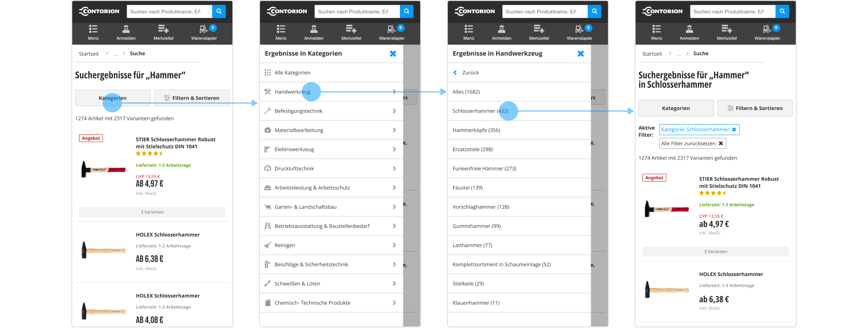The height and width of the screenshot is (328, 868).
Task: Select Klauenhammer (11) subcategory
Action: coord(519,303)
